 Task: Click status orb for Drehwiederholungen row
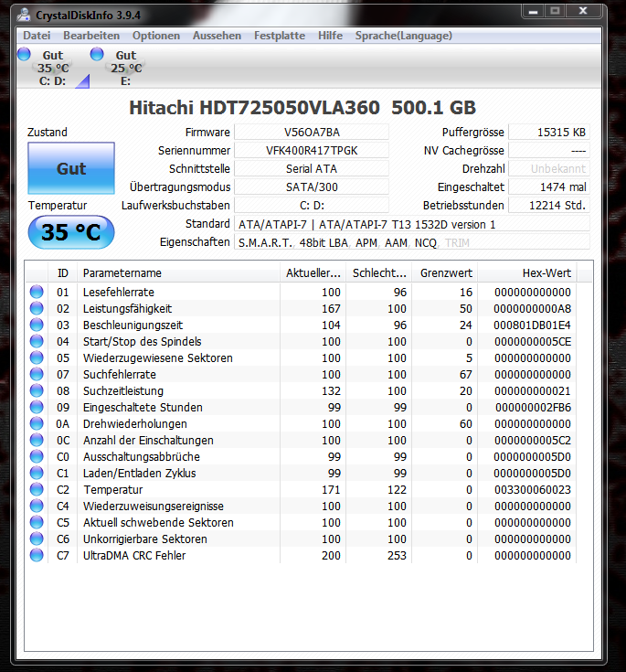point(37,423)
